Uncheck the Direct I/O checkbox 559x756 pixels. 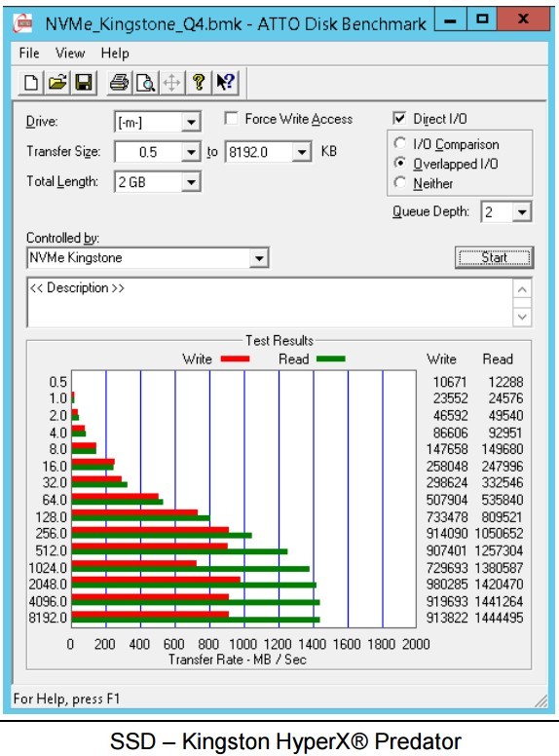pyautogui.click(x=399, y=119)
